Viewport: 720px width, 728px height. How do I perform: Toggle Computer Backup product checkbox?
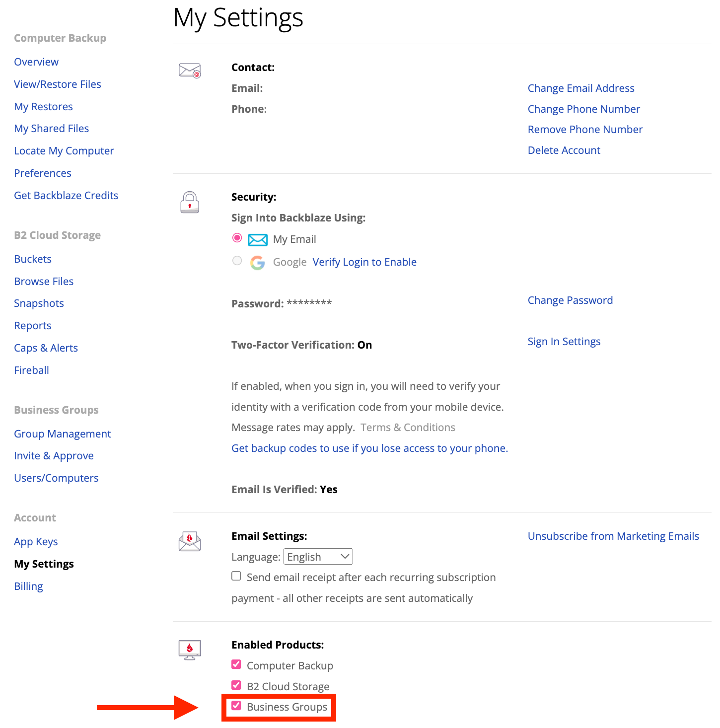236,664
